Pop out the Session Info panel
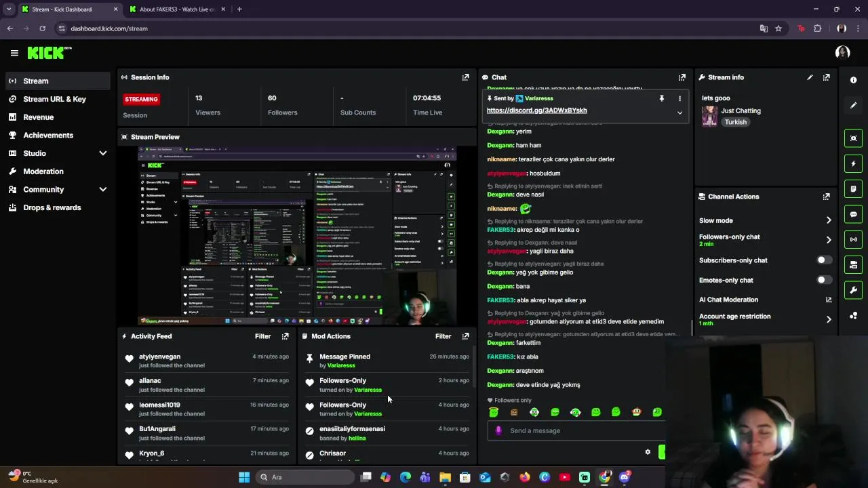Screen dimensions: 868x488 465,77
